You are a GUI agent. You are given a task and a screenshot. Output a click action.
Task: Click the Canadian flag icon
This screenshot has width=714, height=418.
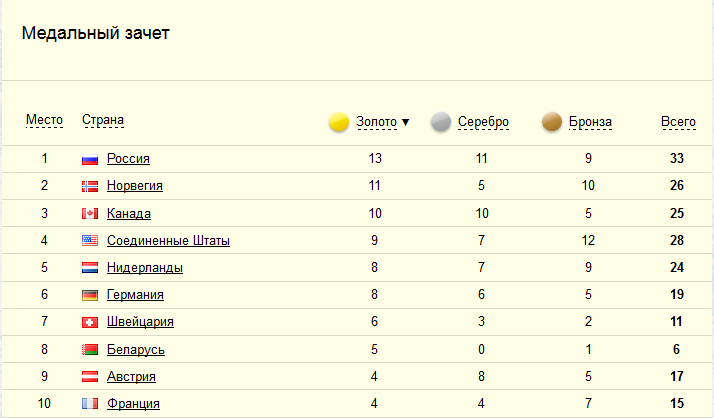(x=90, y=214)
